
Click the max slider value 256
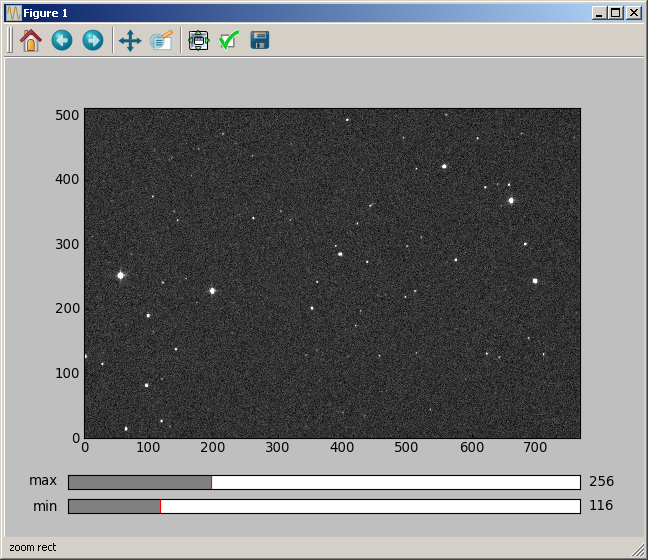(x=601, y=481)
